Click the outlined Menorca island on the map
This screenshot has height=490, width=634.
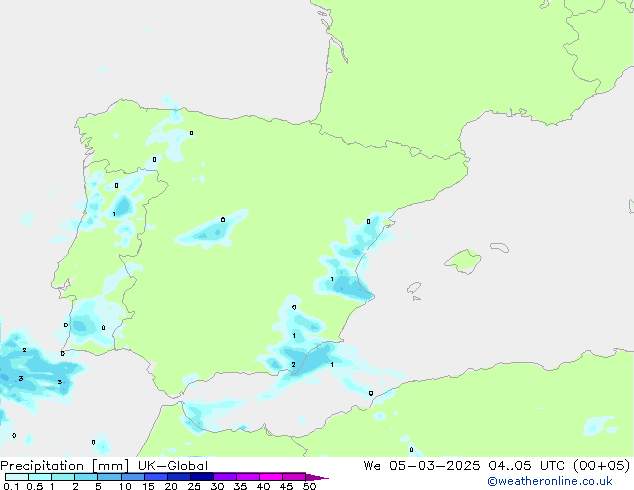(x=499, y=247)
